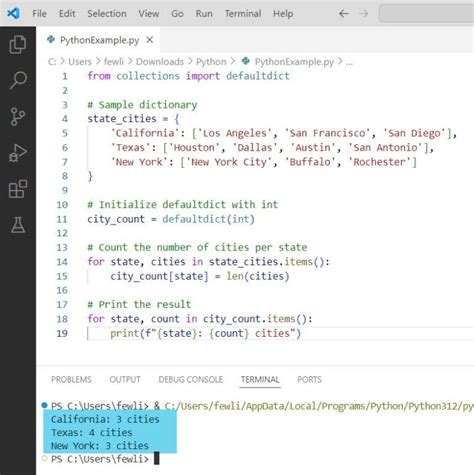Switch to the TERMINAL panel tab
The image size is (474, 475).
260,379
